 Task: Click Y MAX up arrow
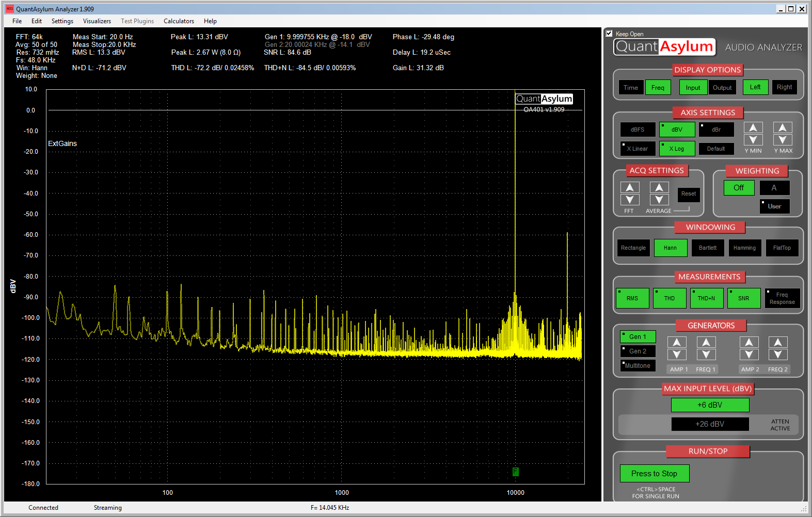point(783,127)
